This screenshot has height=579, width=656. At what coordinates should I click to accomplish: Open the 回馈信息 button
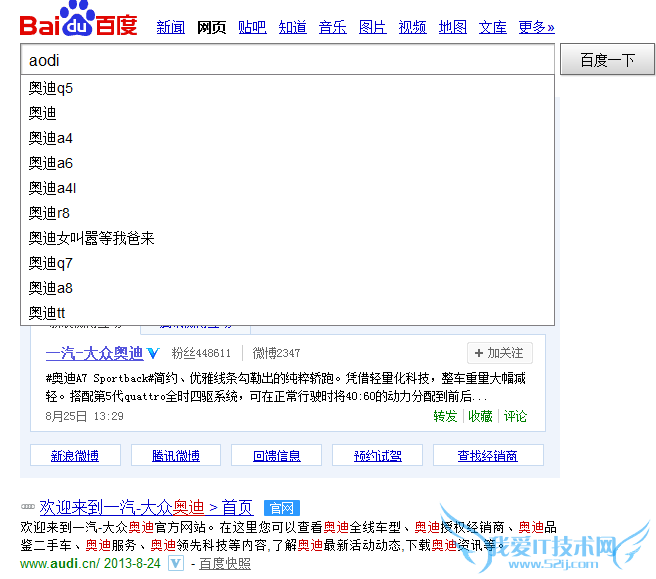(277, 455)
